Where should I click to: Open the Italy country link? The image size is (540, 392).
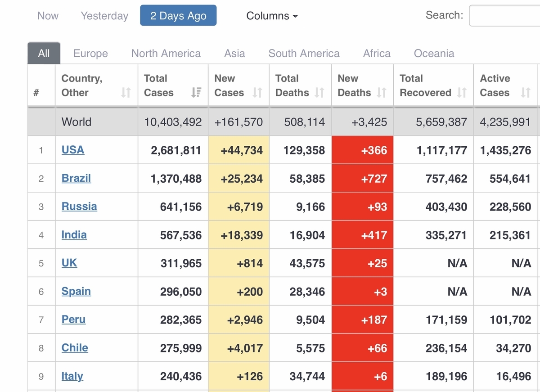(x=72, y=376)
